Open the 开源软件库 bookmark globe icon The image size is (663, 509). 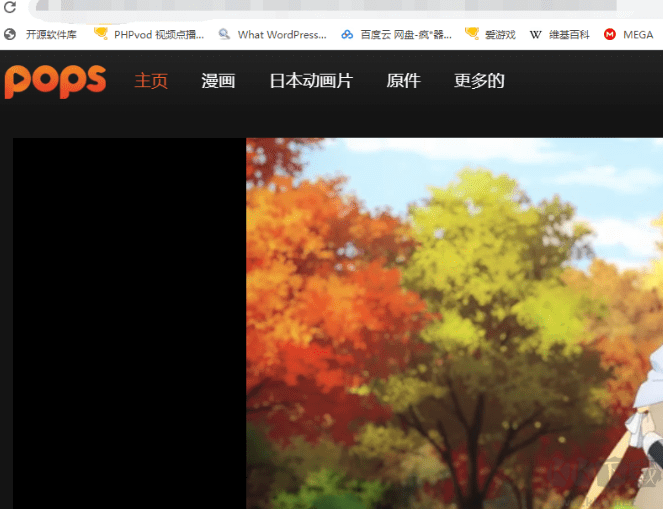(10, 35)
